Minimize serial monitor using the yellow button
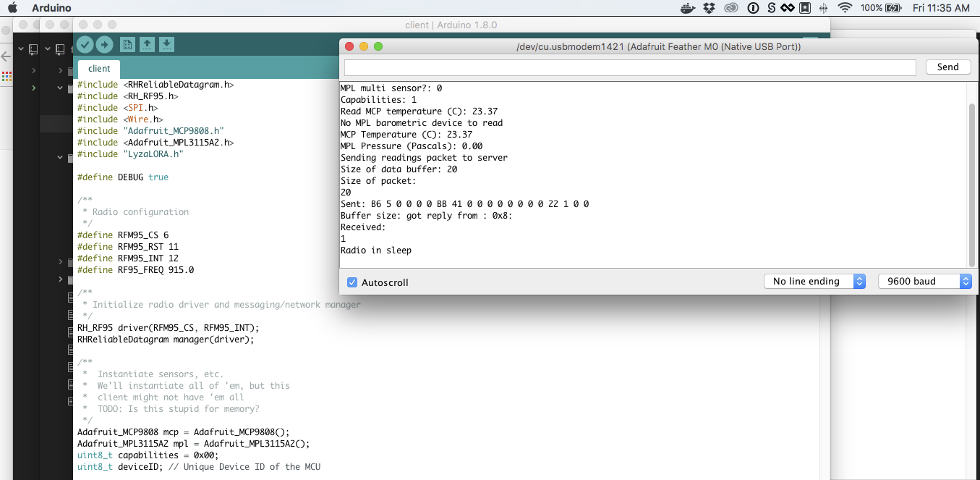This screenshot has width=980, height=480. point(364,46)
